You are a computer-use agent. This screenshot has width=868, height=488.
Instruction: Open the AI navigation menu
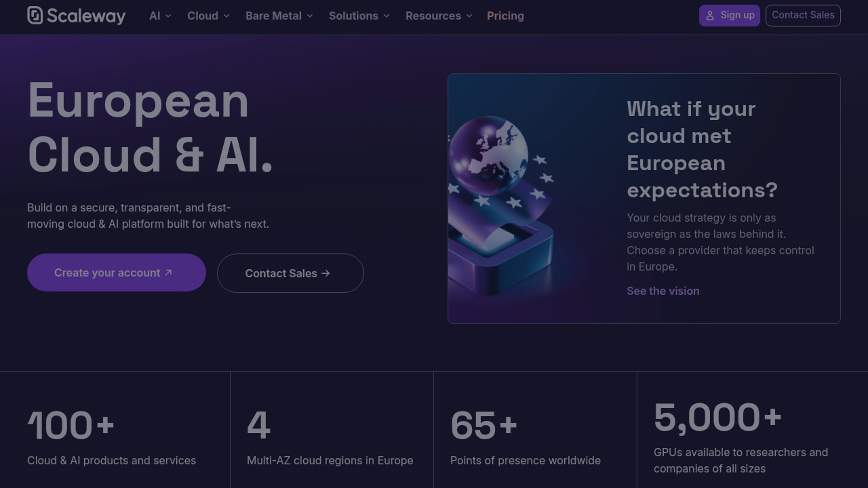tap(160, 16)
